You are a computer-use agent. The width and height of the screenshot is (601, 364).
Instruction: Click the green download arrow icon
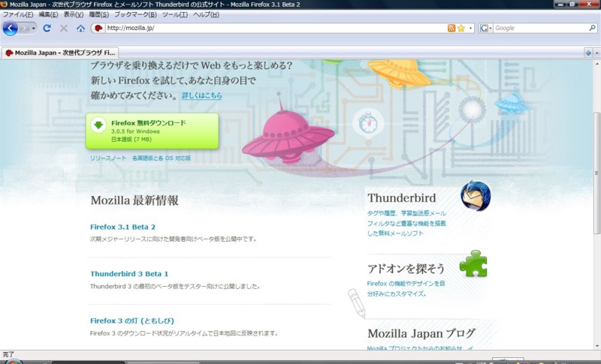[98, 125]
